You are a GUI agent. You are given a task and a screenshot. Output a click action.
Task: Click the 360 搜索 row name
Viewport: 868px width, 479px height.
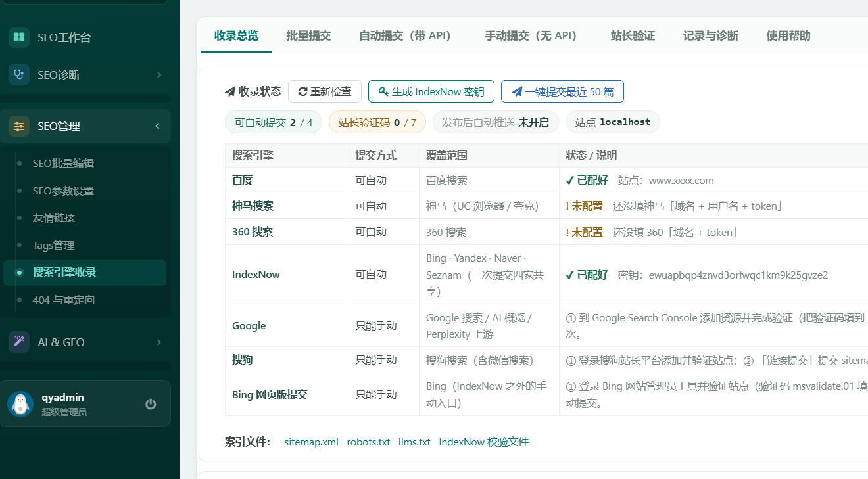coord(253,231)
